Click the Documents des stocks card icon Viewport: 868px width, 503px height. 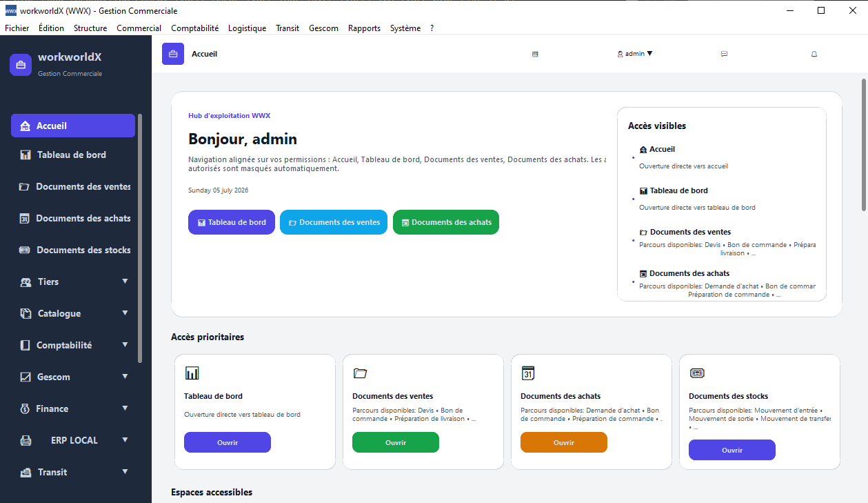point(696,373)
